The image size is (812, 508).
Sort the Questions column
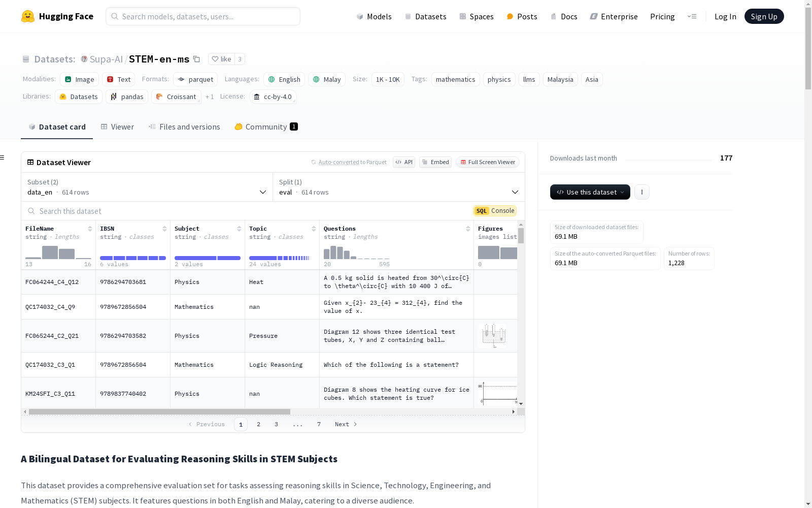point(468,229)
